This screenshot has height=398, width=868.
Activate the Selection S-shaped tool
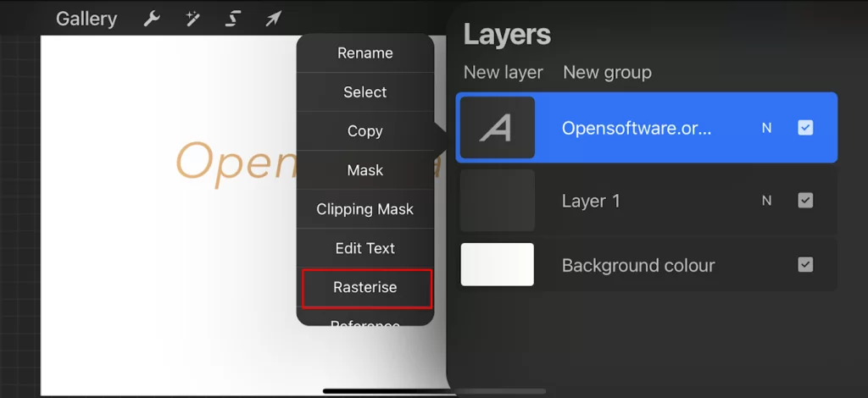[232, 19]
